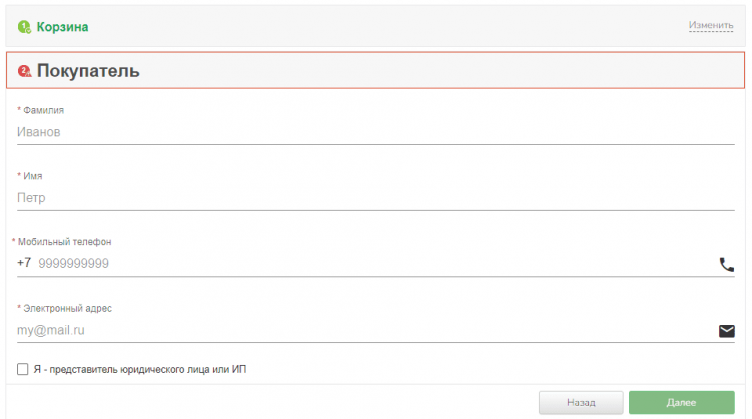Click into the mobile phone number field
This screenshot has width=752, height=419.
point(370,264)
